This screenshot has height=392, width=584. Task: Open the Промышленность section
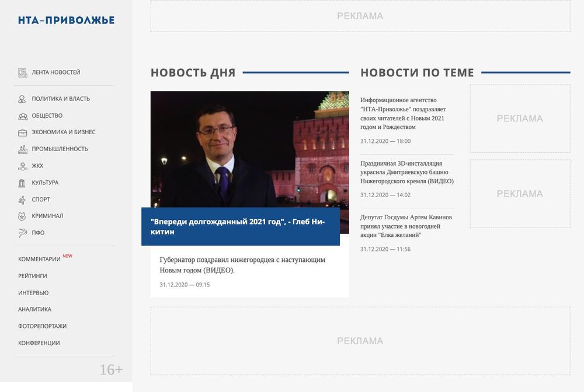pos(60,149)
